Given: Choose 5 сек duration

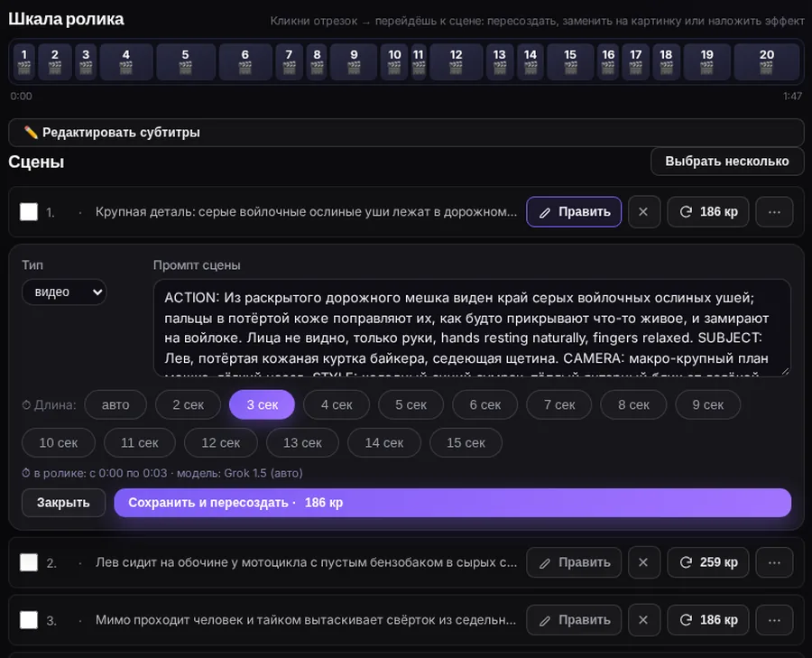Looking at the screenshot, I should (x=411, y=404).
